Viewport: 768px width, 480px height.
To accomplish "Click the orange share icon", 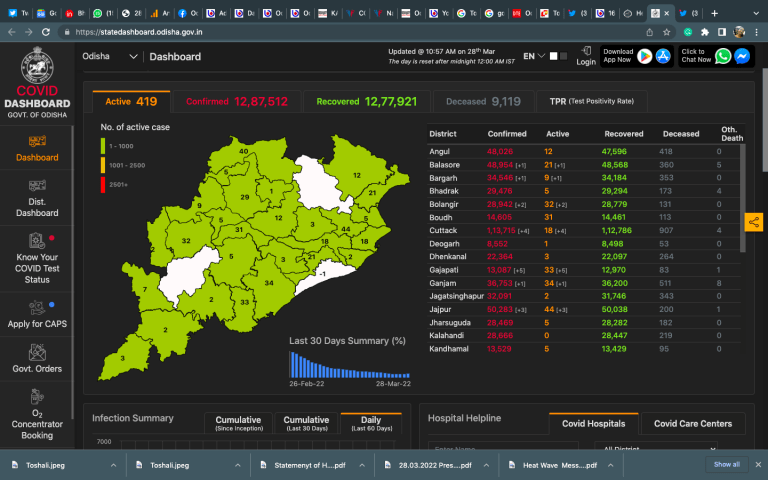I will 753,222.
